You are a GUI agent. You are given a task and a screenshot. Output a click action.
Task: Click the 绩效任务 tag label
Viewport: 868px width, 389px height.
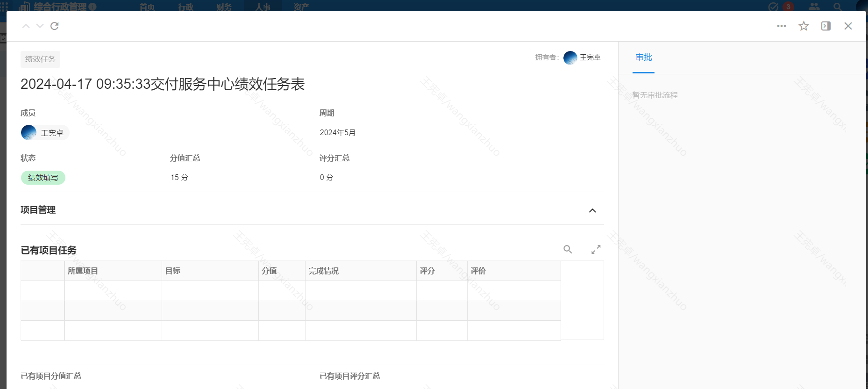[x=40, y=59]
